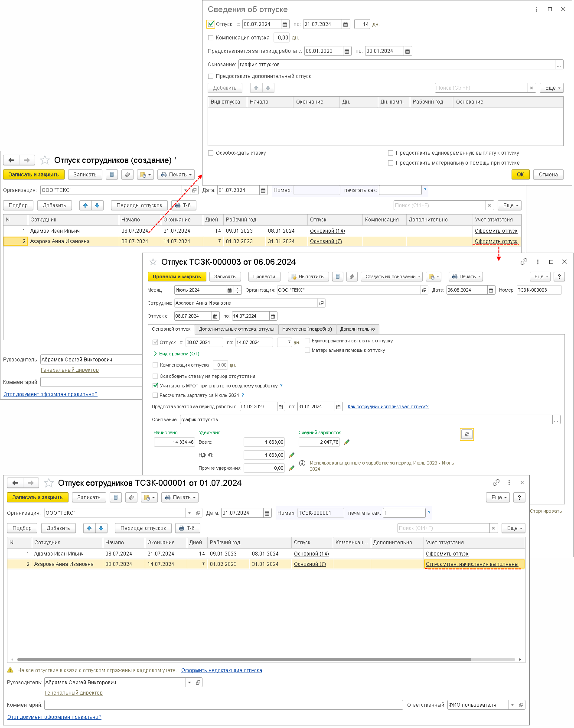
Task: Open calendar for Отпуск с 08.07.2024 in ТСЗК-000003 header
Action: (x=215, y=316)
